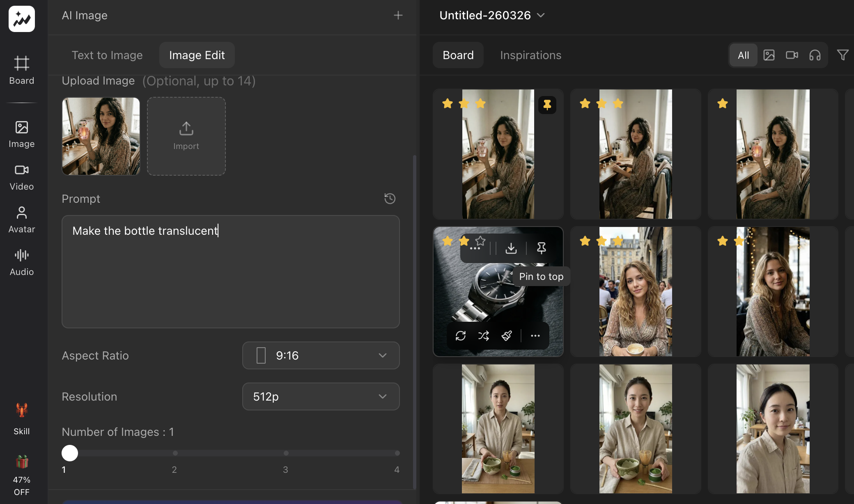Open the Audio section
This screenshot has width=854, height=504.
[x=21, y=261]
